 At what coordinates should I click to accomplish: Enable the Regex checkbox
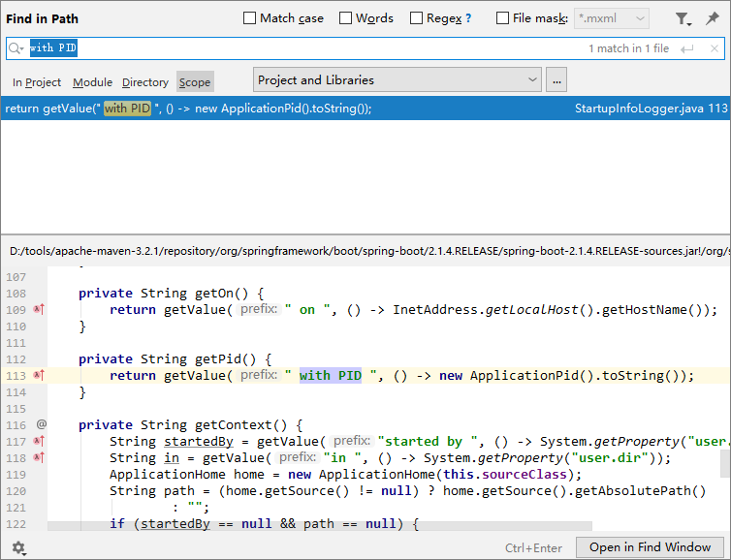416,18
